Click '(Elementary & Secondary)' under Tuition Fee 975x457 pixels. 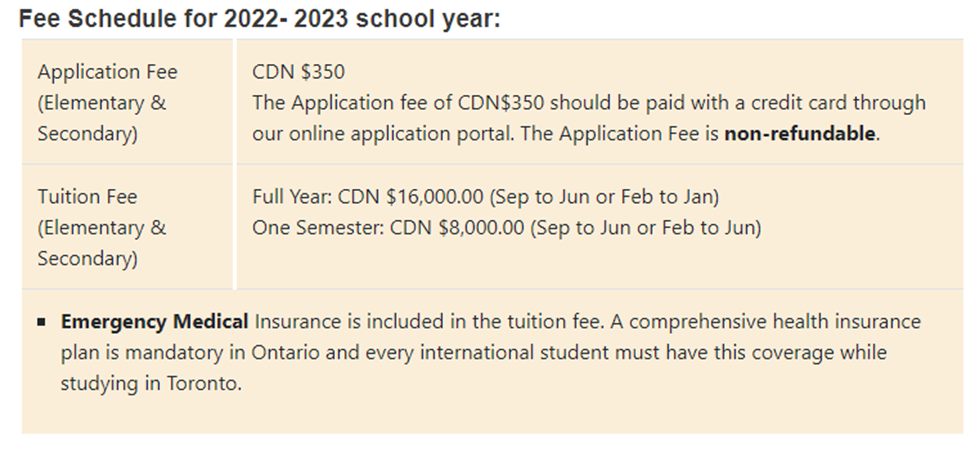click(x=102, y=243)
